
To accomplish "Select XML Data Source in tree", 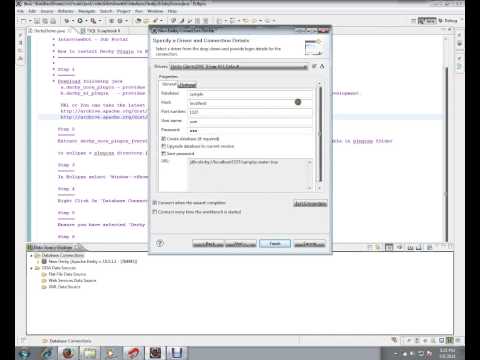I will point(64,287).
